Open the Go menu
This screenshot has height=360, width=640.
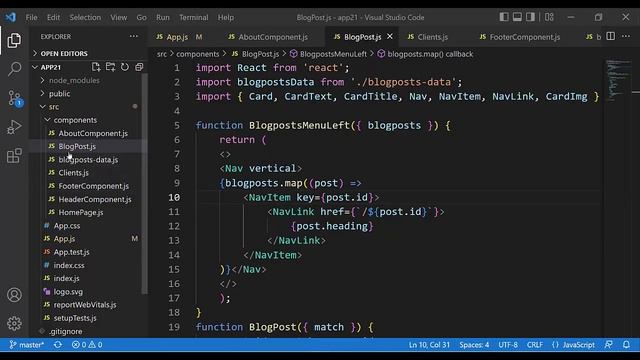point(142,17)
